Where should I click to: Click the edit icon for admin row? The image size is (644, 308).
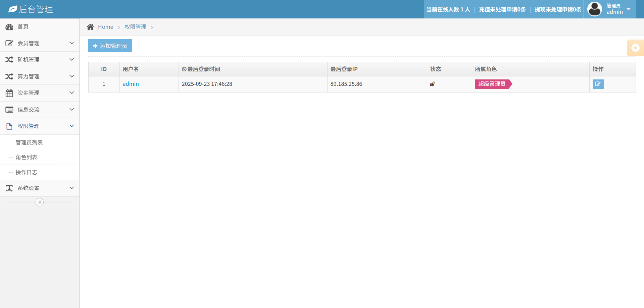tap(598, 84)
